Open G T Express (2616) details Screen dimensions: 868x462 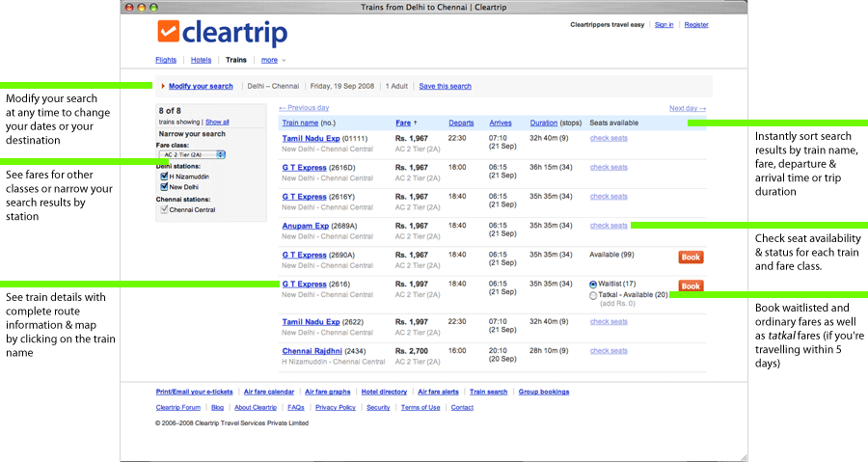(305, 284)
